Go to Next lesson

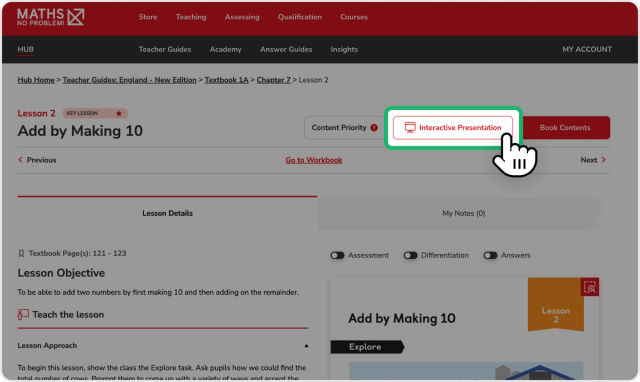click(x=593, y=160)
